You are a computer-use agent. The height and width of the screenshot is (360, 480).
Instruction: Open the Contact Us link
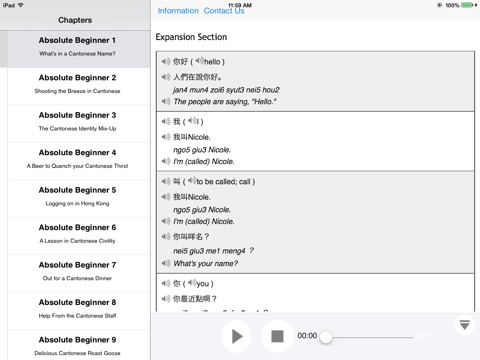[224, 11]
